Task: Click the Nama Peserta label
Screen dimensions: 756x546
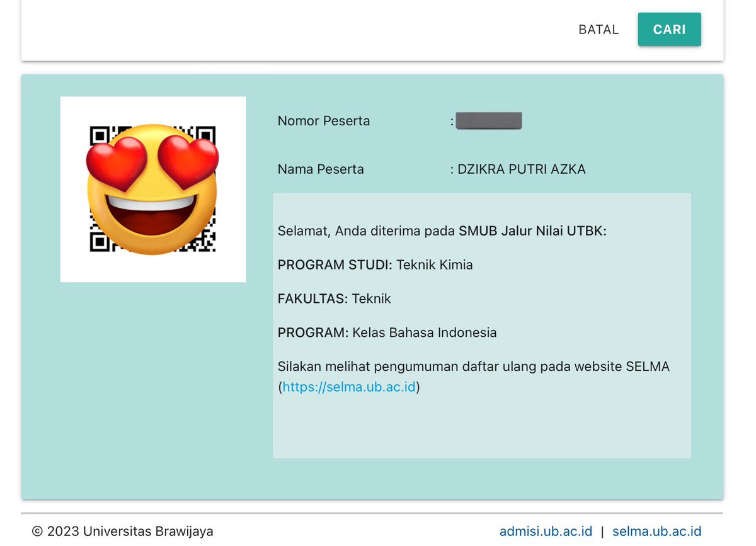Action: pyautogui.click(x=321, y=169)
